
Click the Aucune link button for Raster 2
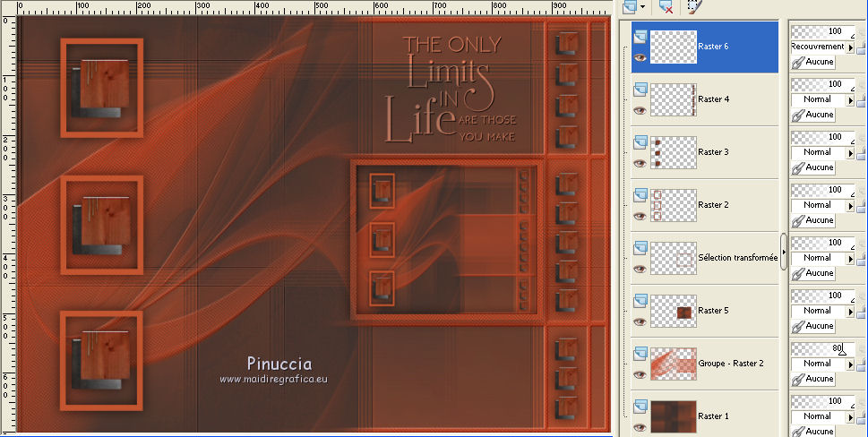[x=812, y=220]
